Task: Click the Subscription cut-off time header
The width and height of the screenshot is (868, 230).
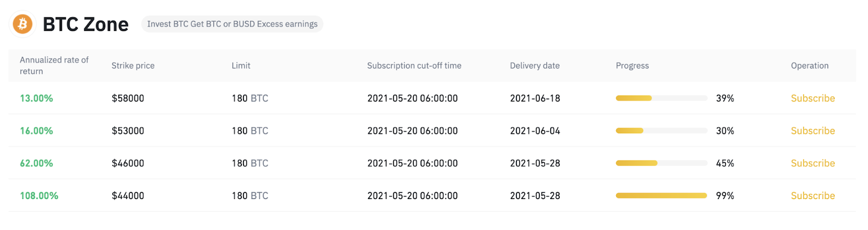Action: click(x=414, y=66)
